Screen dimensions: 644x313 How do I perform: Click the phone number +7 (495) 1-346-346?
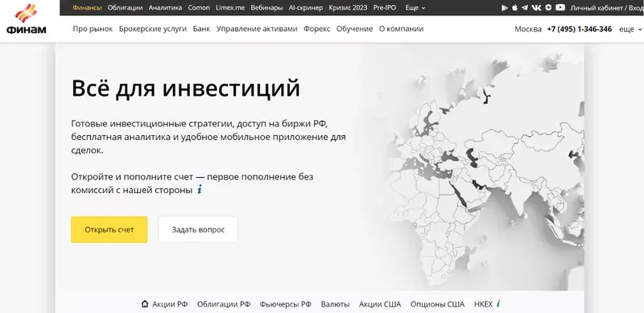(x=580, y=29)
